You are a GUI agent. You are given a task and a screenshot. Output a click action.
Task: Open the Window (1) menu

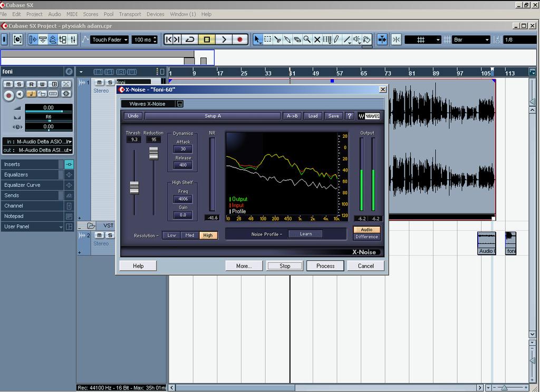183,14
